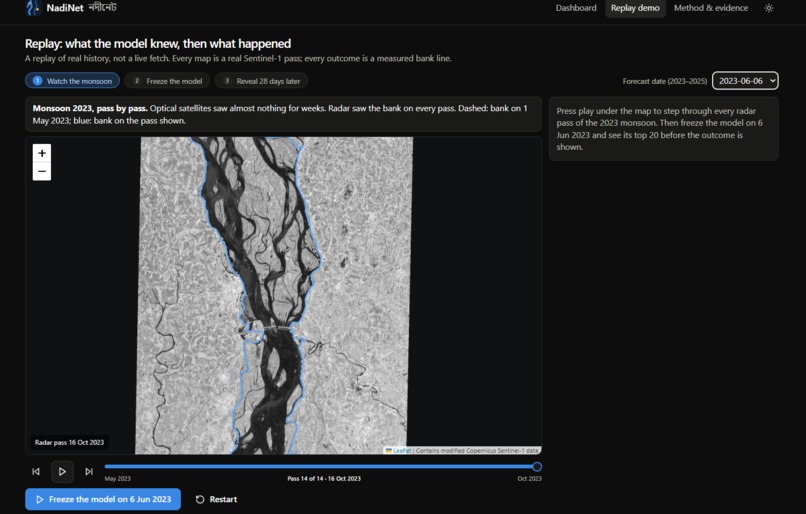This screenshot has width=806, height=514.
Task: Click the May 2023 timeline label
Action: click(117, 479)
